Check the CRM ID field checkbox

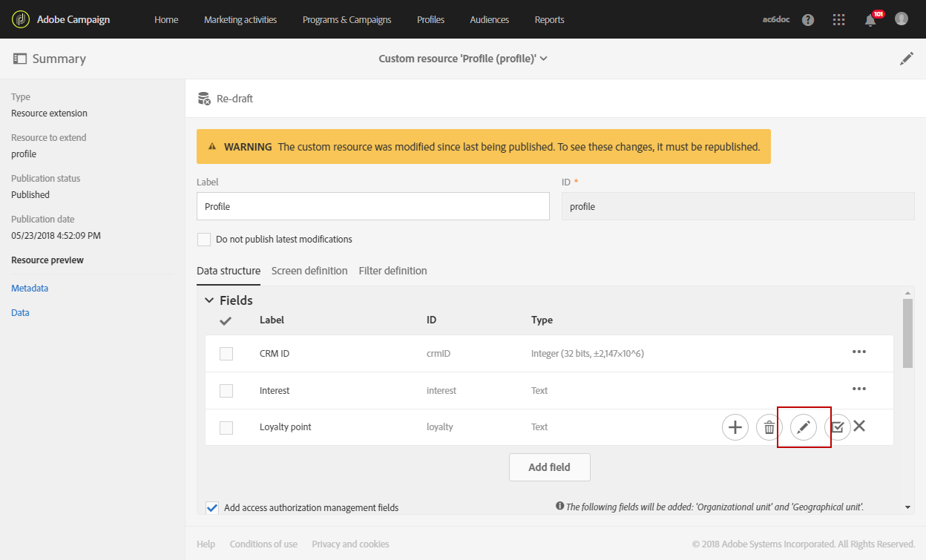click(226, 354)
